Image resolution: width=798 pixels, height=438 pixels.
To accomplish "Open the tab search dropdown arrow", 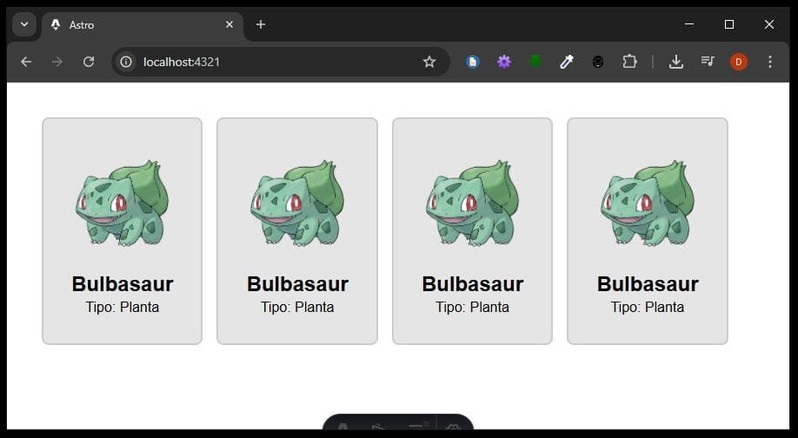I will [x=24, y=24].
